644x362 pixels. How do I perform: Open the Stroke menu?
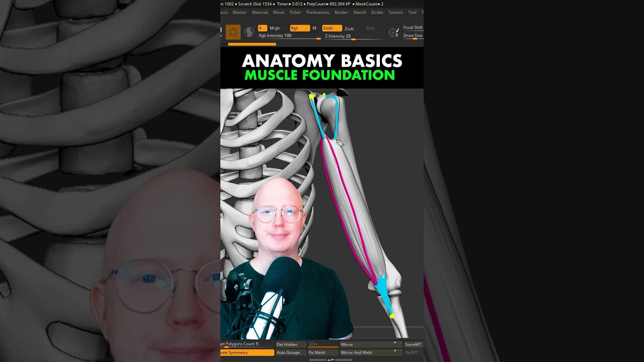coord(377,13)
